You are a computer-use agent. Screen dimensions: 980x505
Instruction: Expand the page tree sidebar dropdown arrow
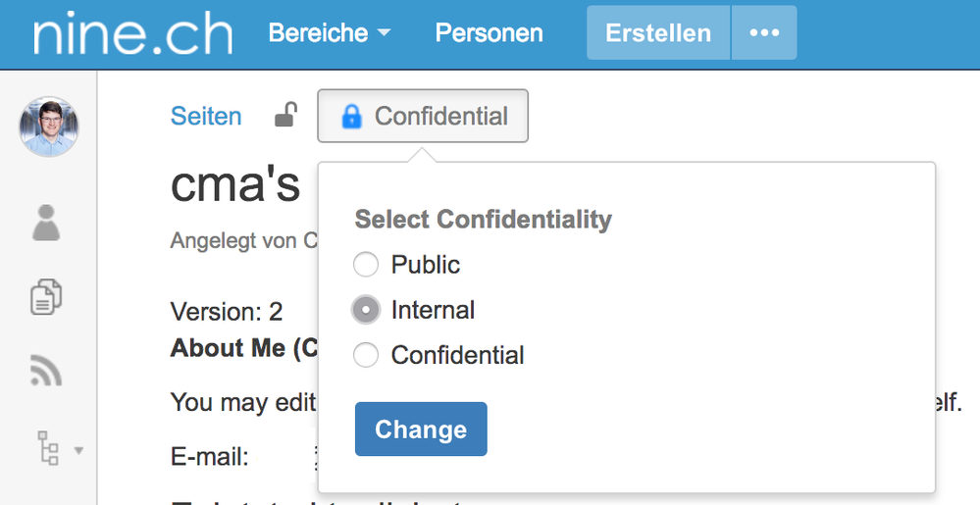coord(78,450)
